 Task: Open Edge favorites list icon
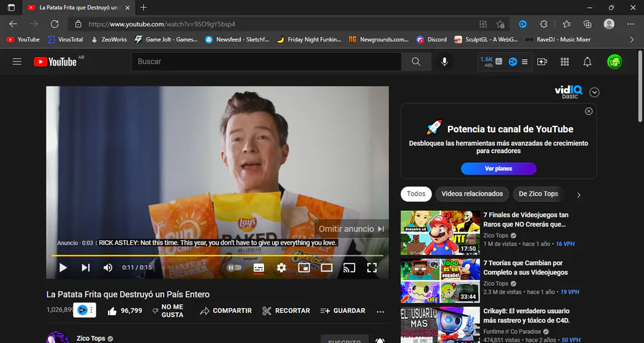tap(567, 24)
